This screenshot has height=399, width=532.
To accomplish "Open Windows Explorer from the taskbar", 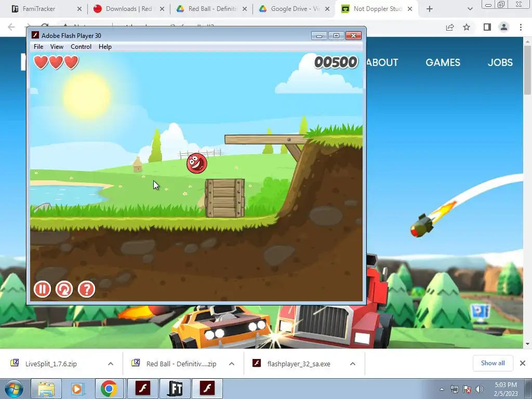I will pyautogui.click(x=46, y=389).
